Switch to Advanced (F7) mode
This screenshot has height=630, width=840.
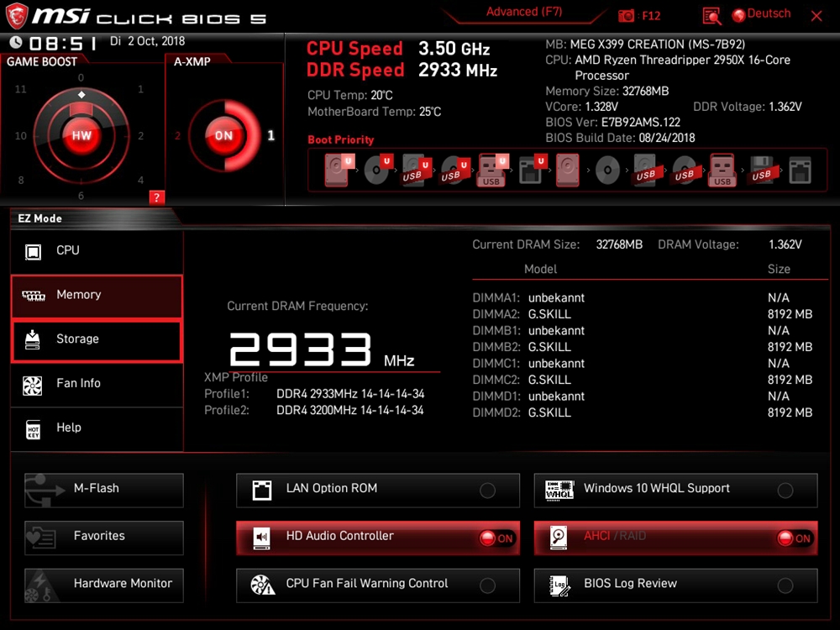524,12
